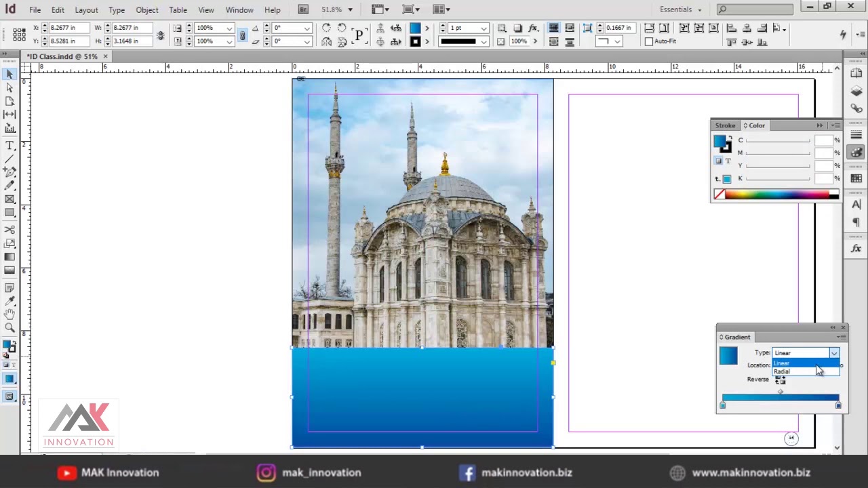This screenshot has height=488, width=868.
Task: Open the stroke weight dropdown
Action: (x=484, y=28)
